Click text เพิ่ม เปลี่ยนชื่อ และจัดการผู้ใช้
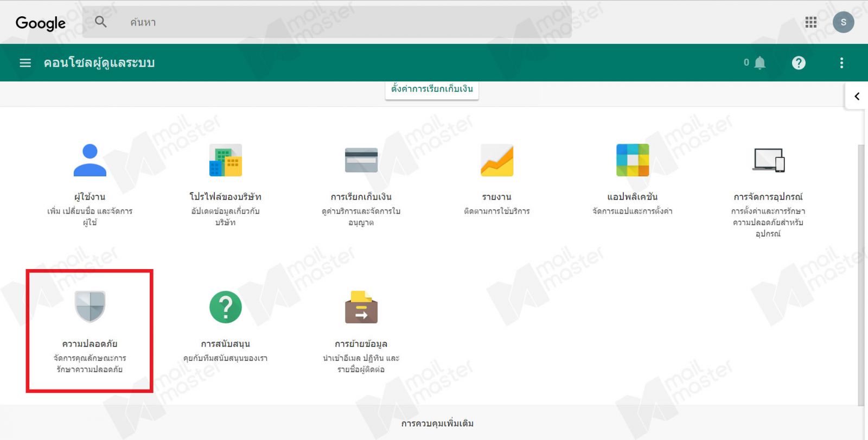The image size is (868, 440). point(90,216)
